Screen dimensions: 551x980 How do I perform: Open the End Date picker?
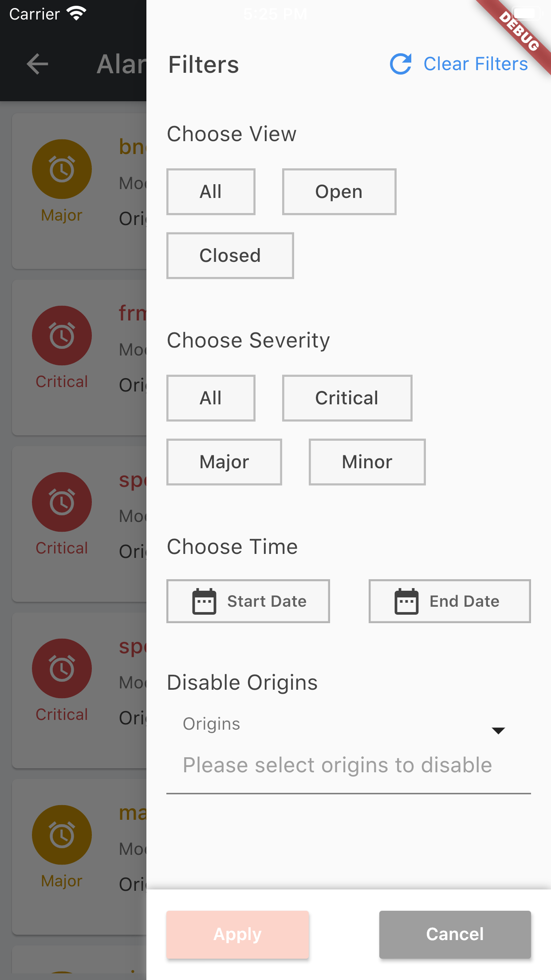point(450,601)
